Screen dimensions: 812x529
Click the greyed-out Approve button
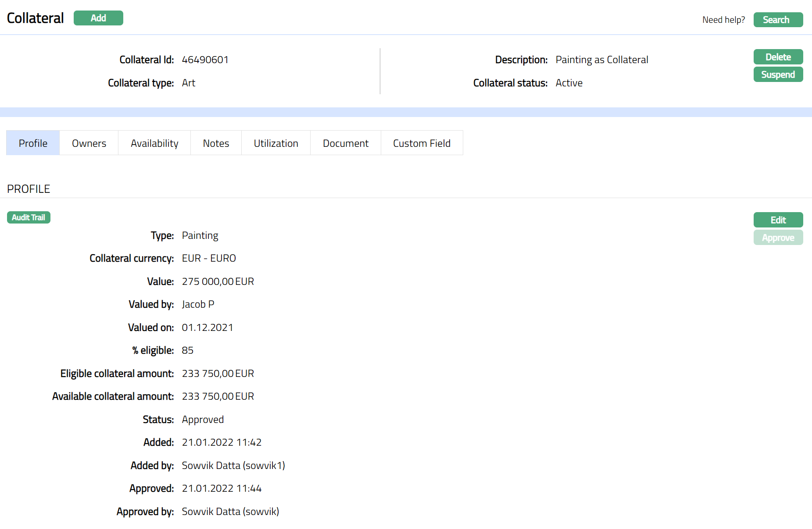(778, 238)
